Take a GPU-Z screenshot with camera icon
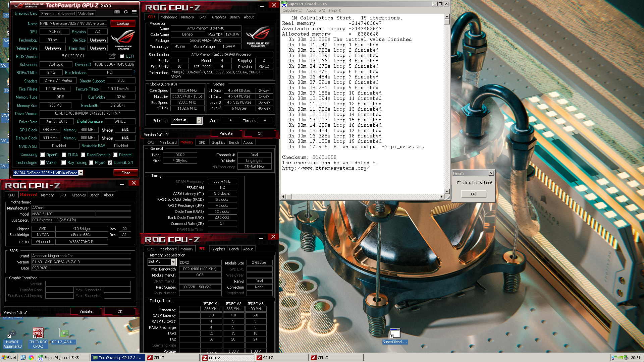The height and width of the screenshot is (362, 644). [117, 12]
